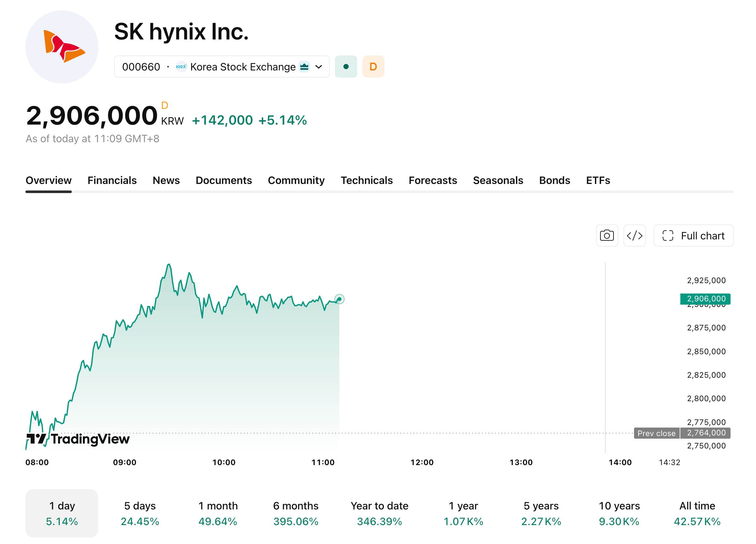Expand the exchange selector chevron

tap(319, 67)
